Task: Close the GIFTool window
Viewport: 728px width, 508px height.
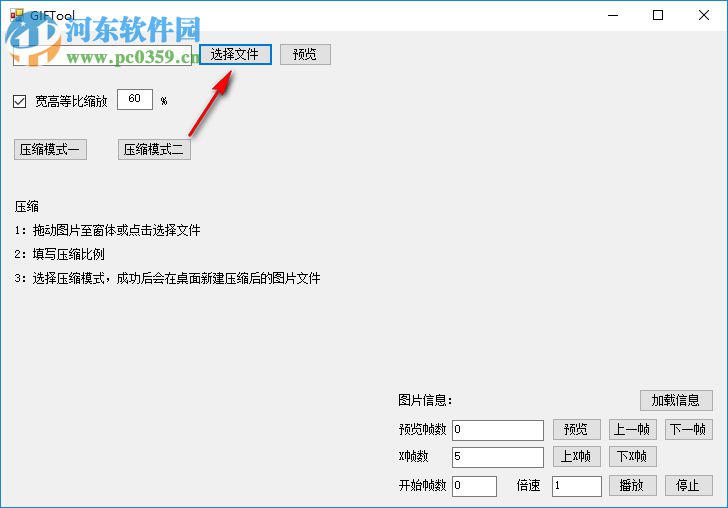Action: [x=703, y=15]
